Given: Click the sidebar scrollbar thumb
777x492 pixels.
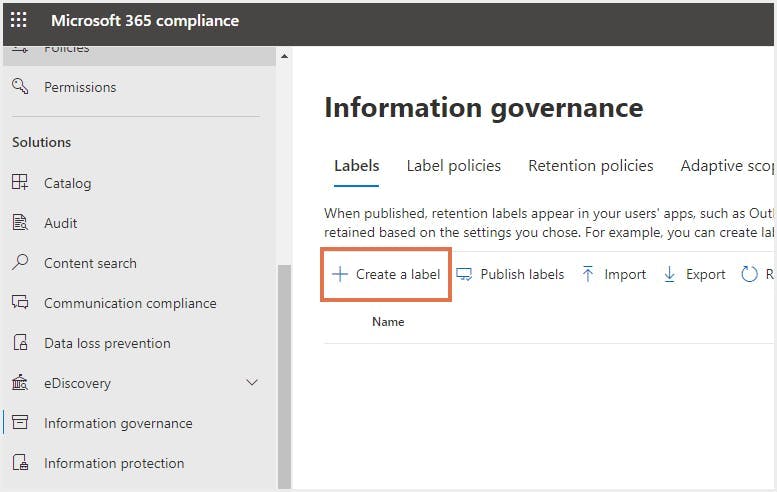Looking at the screenshot, I should pyautogui.click(x=284, y=377).
